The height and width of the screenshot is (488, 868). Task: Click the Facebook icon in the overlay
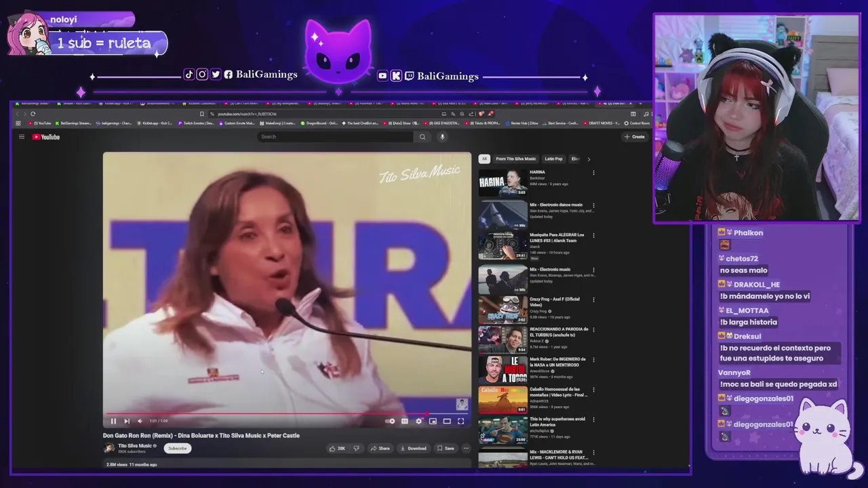click(229, 75)
